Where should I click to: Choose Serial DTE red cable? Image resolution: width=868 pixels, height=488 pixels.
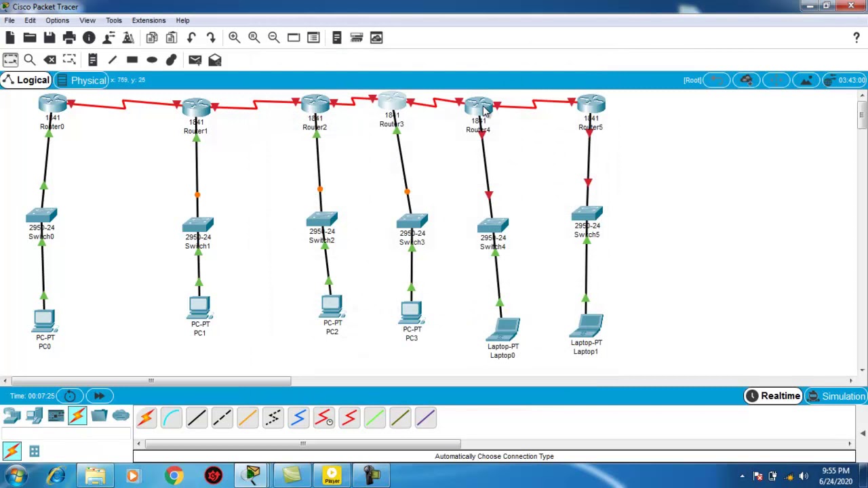click(349, 418)
